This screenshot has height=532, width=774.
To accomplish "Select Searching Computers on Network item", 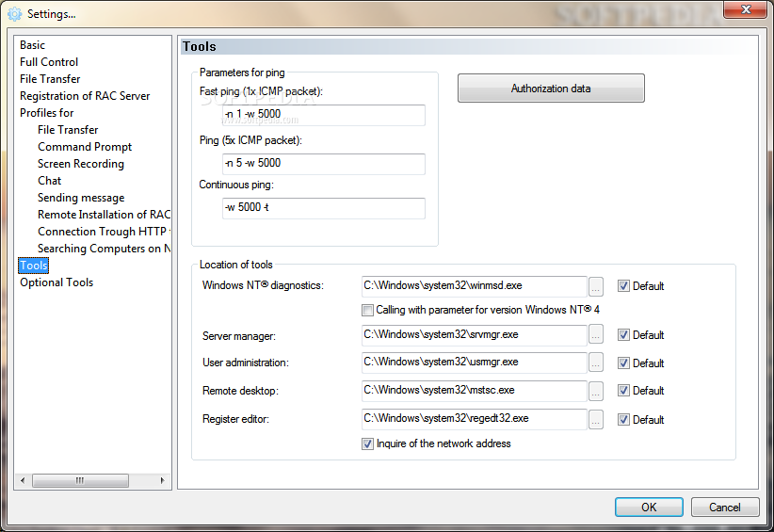I will 104,249.
